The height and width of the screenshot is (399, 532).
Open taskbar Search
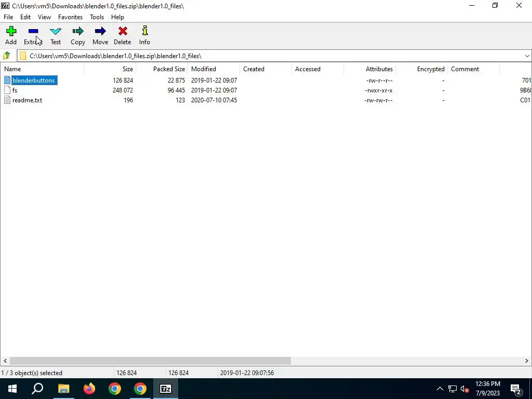(x=37, y=389)
